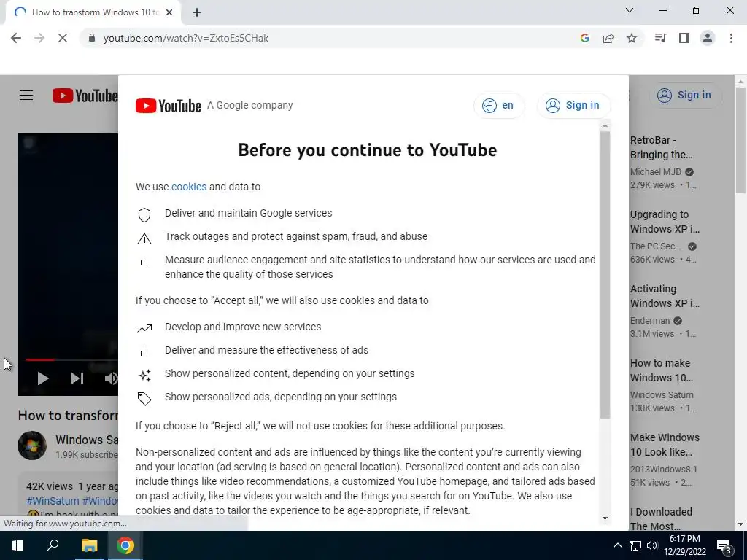Close the YouTube tab
The image size is (747, 560).
point(169,12)
